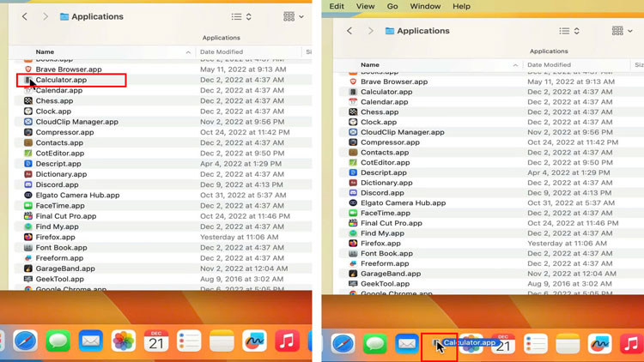Sort by Name column in right window
Viewport: 644px width, 362px height.
click(369, 65)
